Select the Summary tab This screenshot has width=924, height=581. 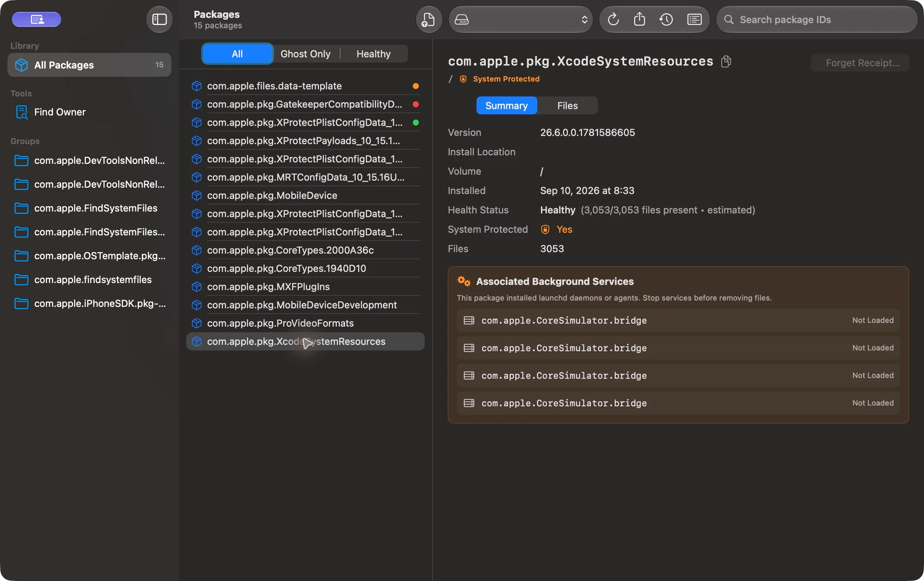506,105
